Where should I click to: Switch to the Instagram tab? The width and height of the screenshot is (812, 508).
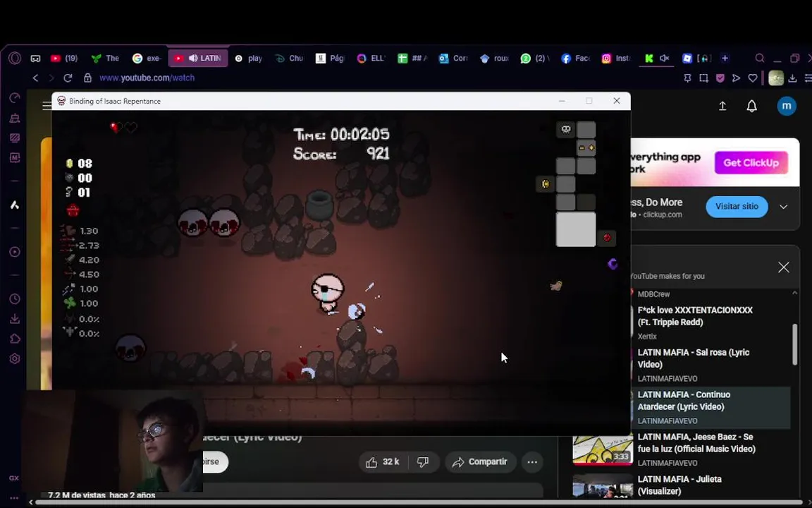pos(616,58)
